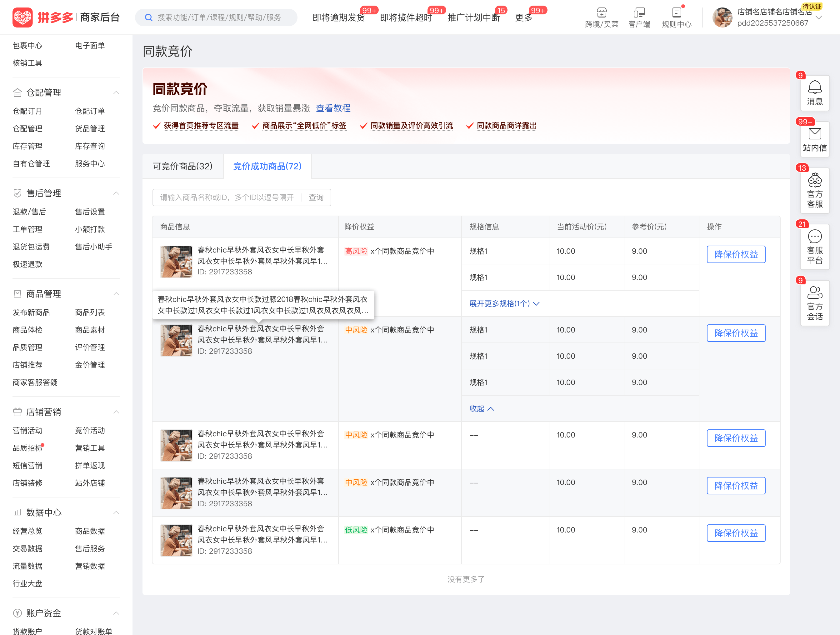840x635 pixels.
Task: Click the first product thumbnail image
Action: pos(176,262)
